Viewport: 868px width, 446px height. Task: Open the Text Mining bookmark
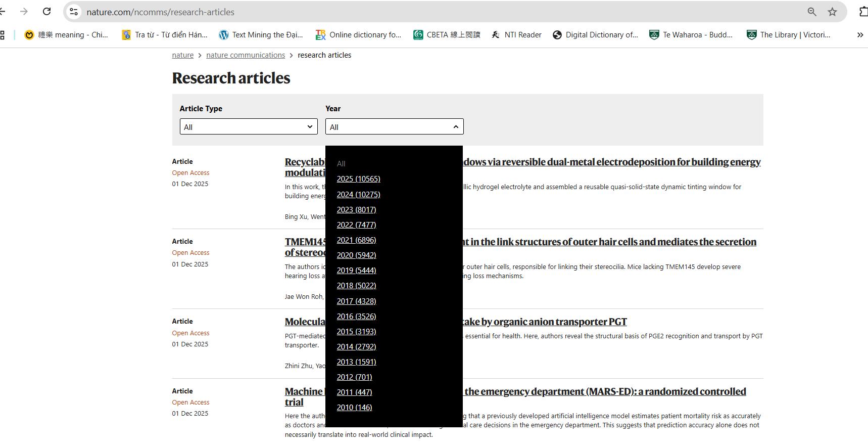pos(261,35)
